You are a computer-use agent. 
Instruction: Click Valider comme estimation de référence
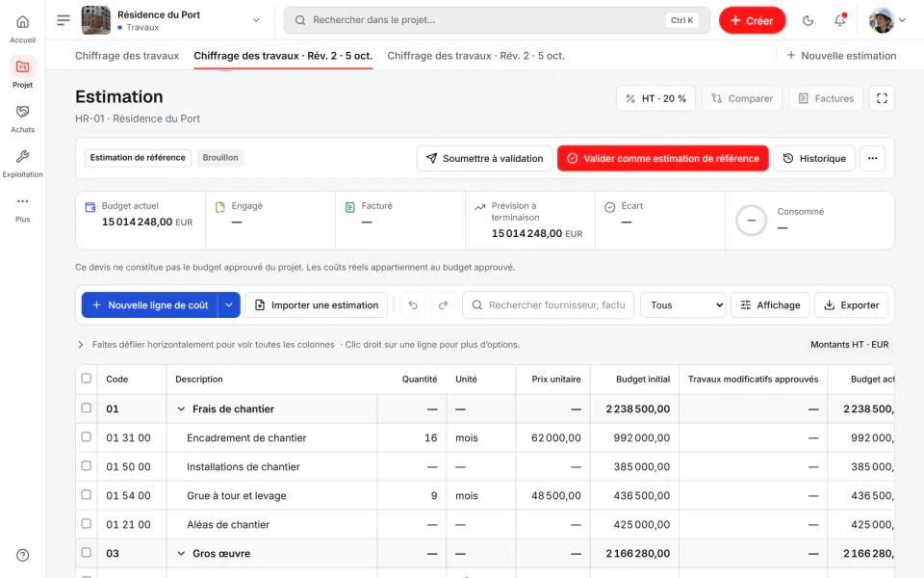[663, 158]
